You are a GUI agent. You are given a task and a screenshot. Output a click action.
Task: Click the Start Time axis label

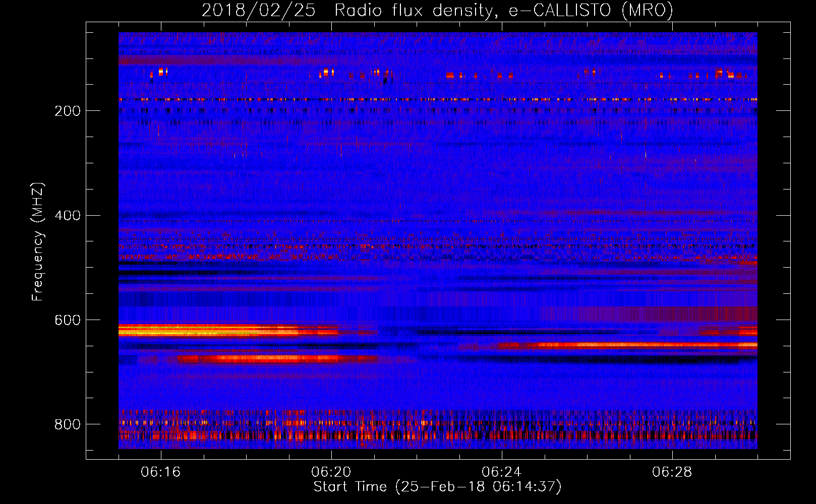click(x=437, y=487)
